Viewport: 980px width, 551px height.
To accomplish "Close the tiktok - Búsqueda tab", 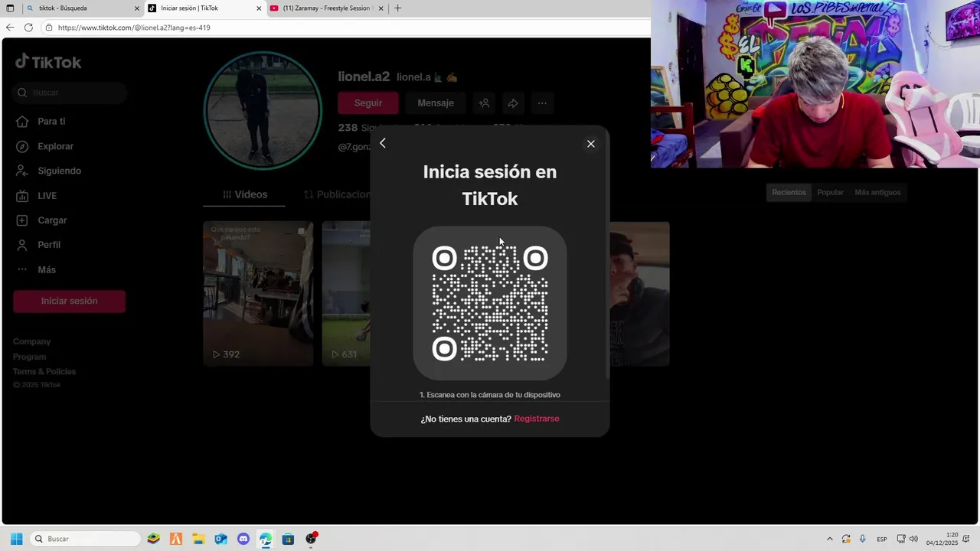I will click(137, 8).
